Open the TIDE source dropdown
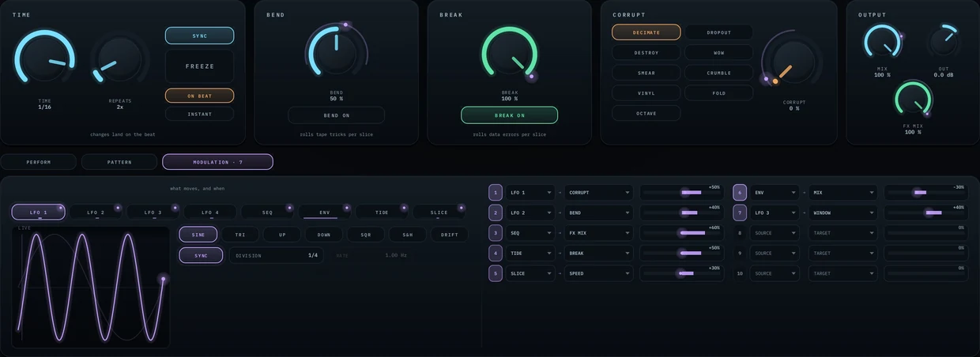Screen dimensions: 980x357 coord(530,253)
